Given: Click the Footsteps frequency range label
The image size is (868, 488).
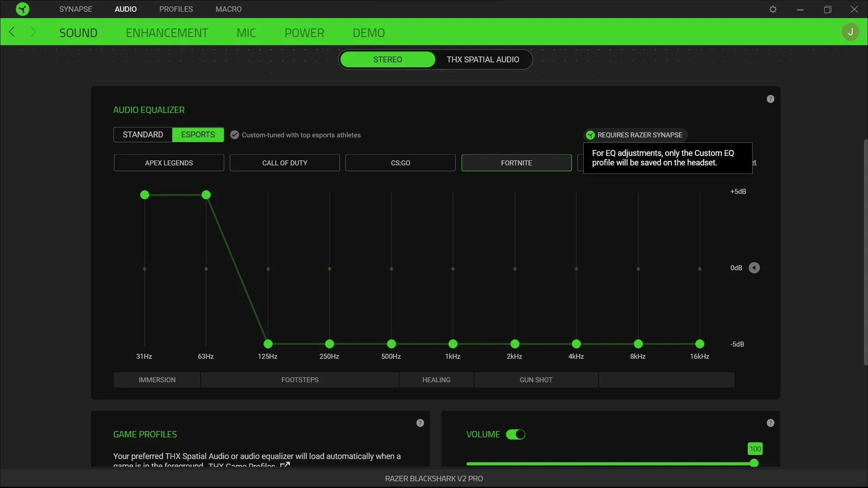Looking at the screenshot, I should coord(300,380).
